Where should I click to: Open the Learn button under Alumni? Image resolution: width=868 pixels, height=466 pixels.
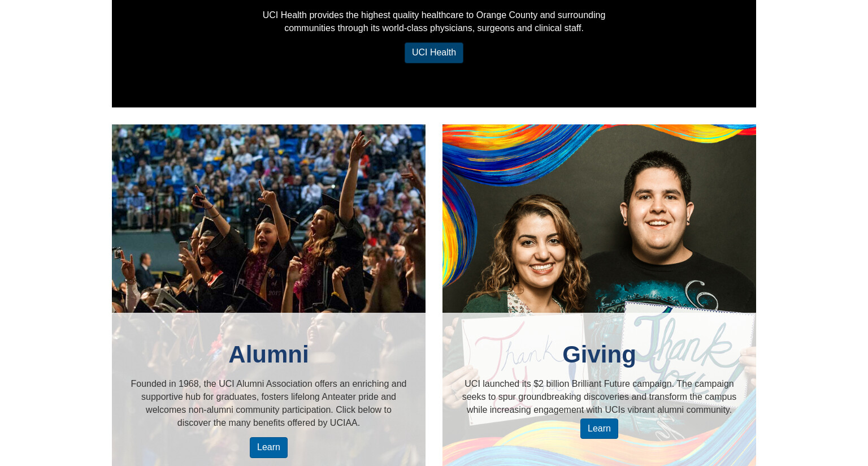pos(268,447)
